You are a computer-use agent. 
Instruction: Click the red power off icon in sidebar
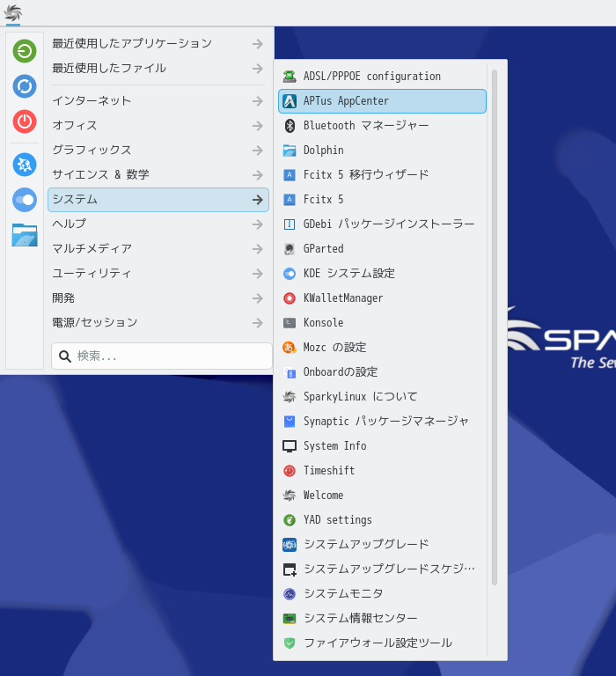coord(25,121)
